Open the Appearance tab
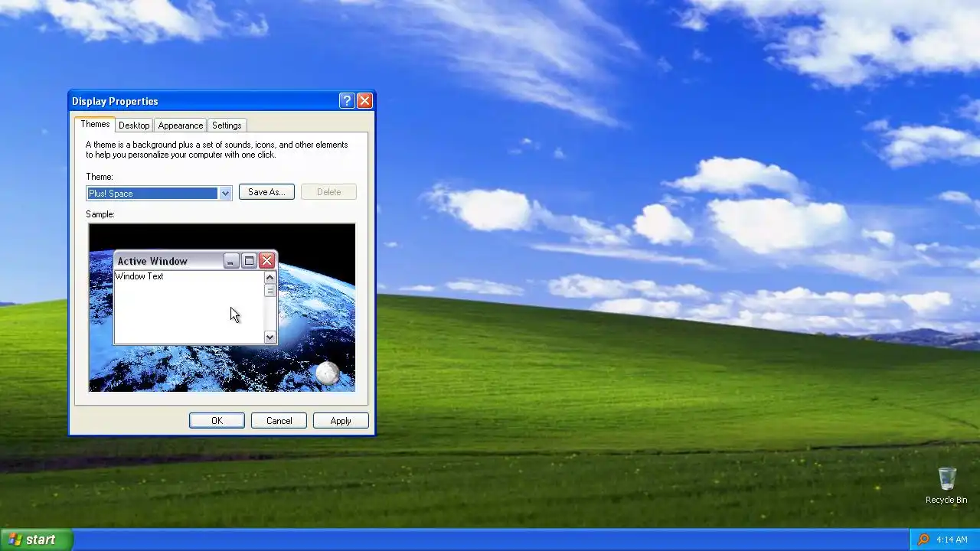 (181, 126)
